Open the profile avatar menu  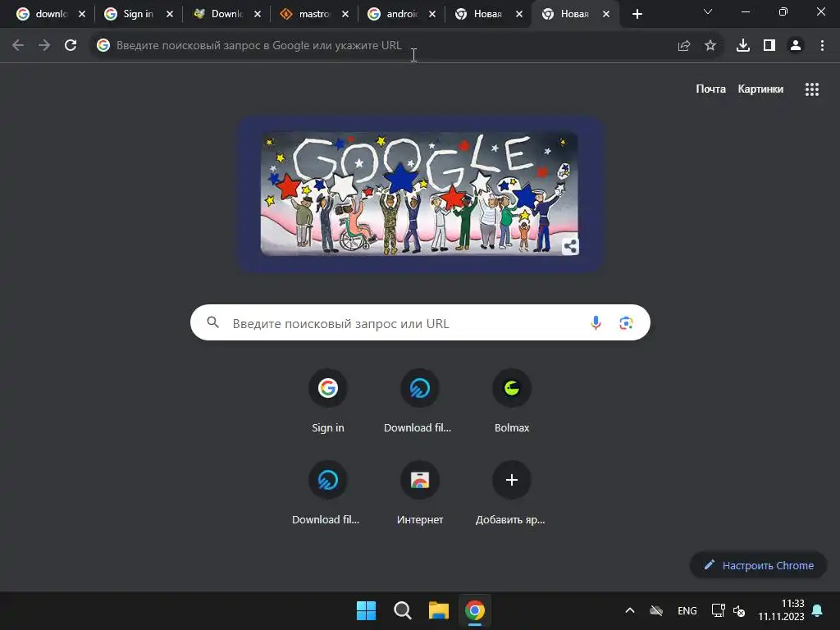point(796,46)
